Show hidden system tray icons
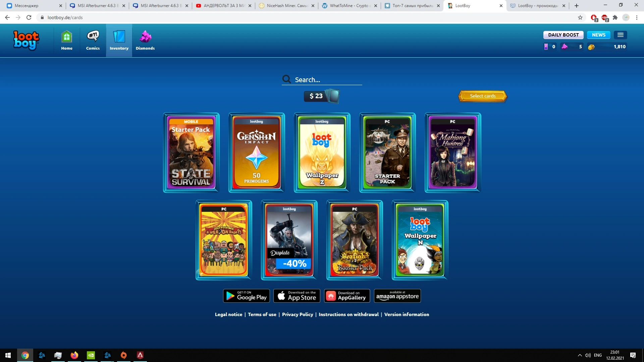The image size is (644, 362). click(x=580, y=355)
